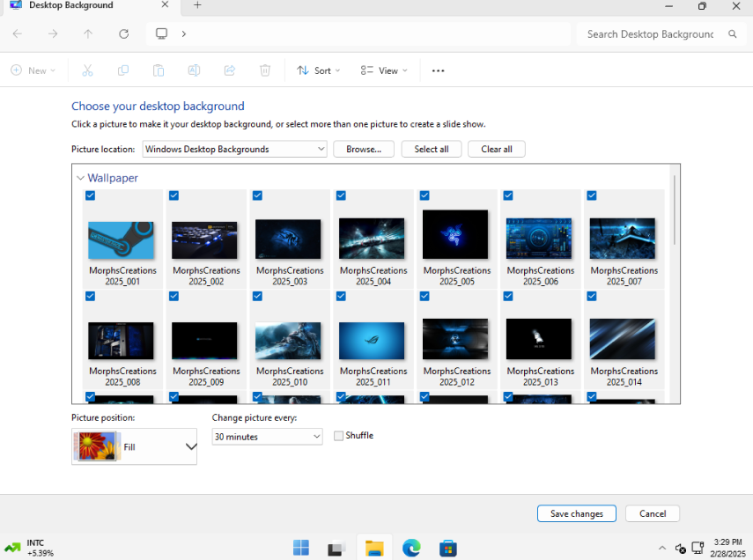Viewport: 753px width, 560px height.
Task: Click the Copy icon in toolbar
Action: 123,70
